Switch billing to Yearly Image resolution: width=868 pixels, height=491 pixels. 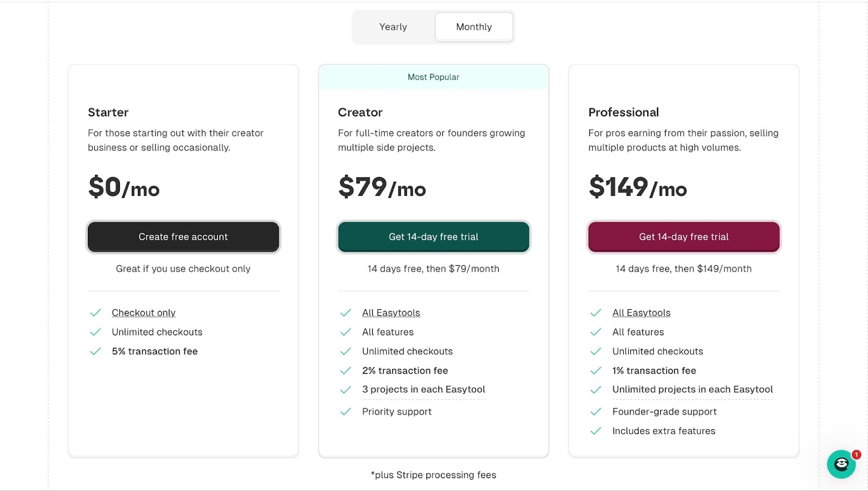point(393,27)
